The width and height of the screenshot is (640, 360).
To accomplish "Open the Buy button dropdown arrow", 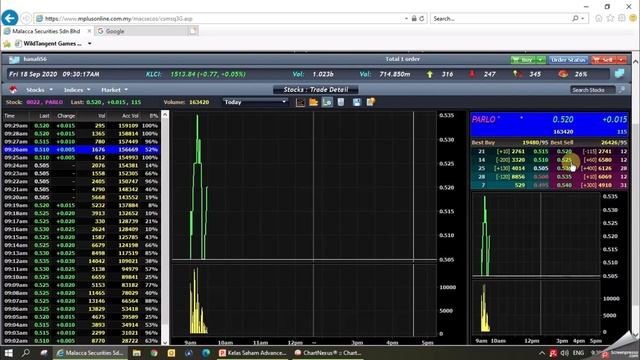I will [541, 60].
